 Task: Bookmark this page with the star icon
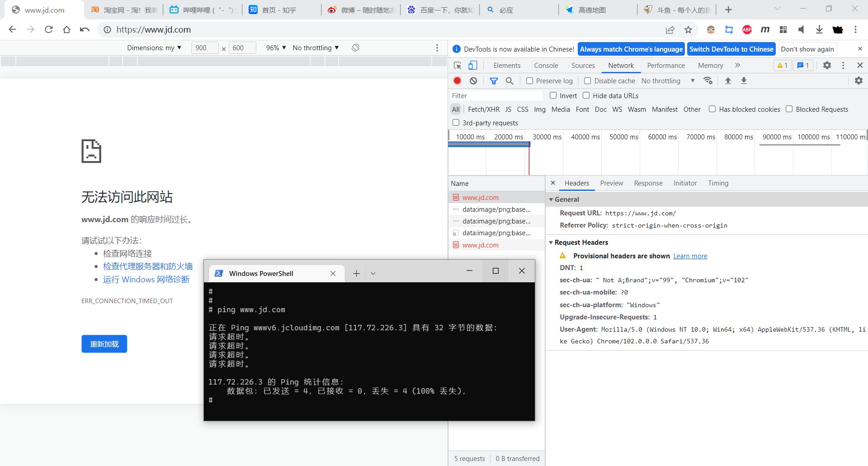(688, 29)
